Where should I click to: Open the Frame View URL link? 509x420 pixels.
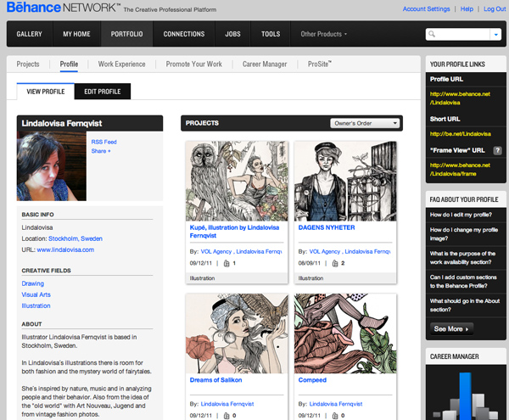tap(460, 170)
